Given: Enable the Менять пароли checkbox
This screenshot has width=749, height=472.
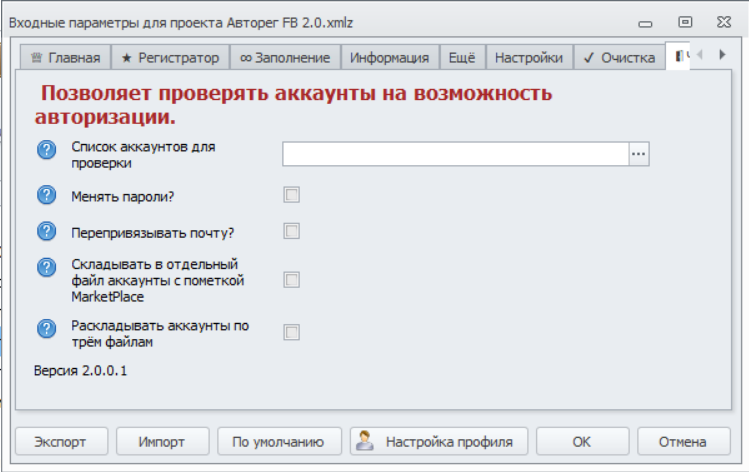Looking at the screenshot, I should click(x=291, y=195).
